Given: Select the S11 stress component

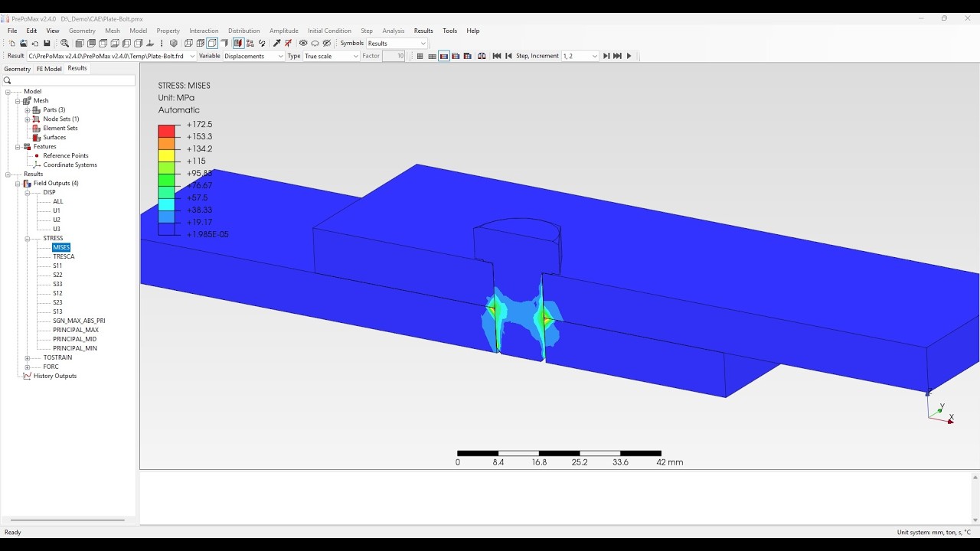Looking at the screenshot, I should pos(57,266).
